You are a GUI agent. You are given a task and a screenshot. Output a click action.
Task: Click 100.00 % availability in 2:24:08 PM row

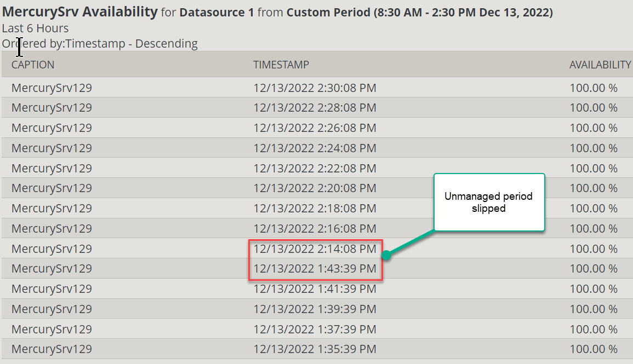point(594,148)
